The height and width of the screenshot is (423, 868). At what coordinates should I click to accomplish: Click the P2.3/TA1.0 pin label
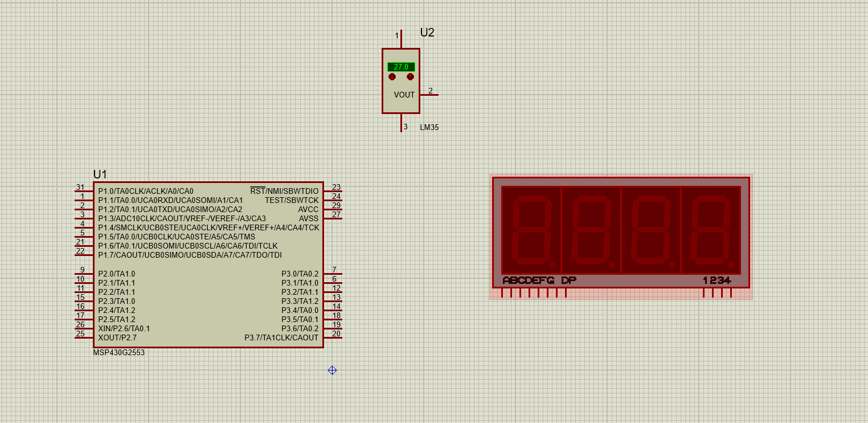point(117,301)
